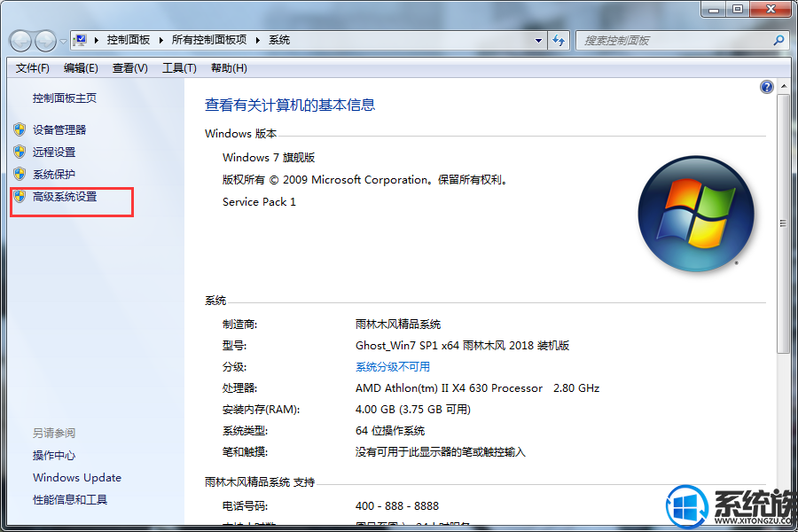Open the 文件(F) menu
This screenshot has width=798, height=532.
point(33,68)
